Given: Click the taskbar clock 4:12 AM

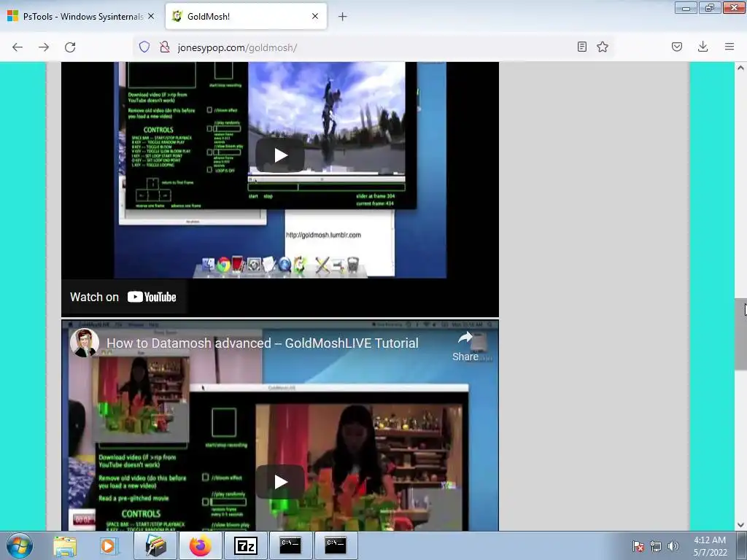Looking at the screenshot, I should click(x=710, y=546).
